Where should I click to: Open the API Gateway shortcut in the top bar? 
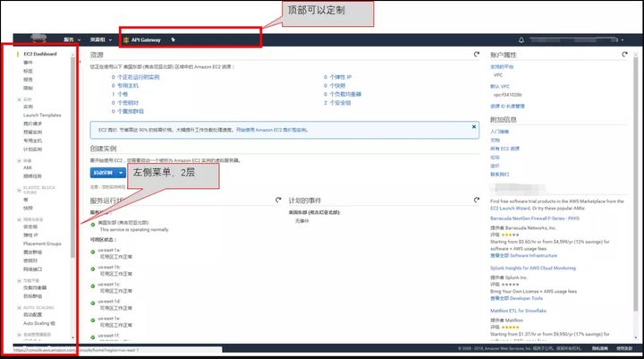pyautogui.click(x=142, y=40)
